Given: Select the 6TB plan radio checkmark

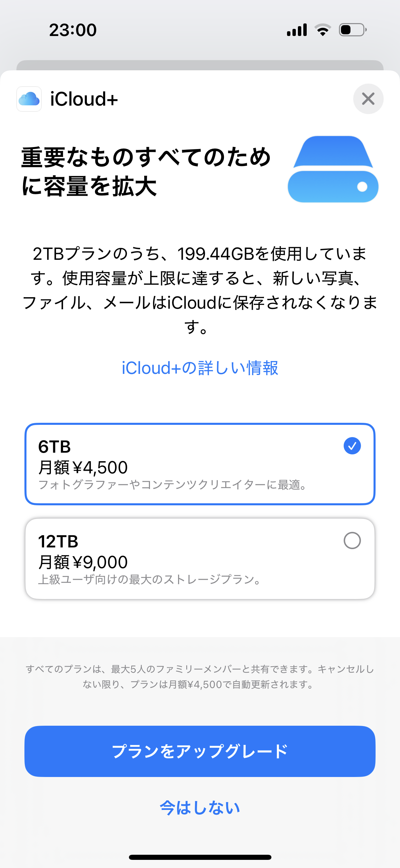Looking at the screenshot, I should tap(352, 446).
